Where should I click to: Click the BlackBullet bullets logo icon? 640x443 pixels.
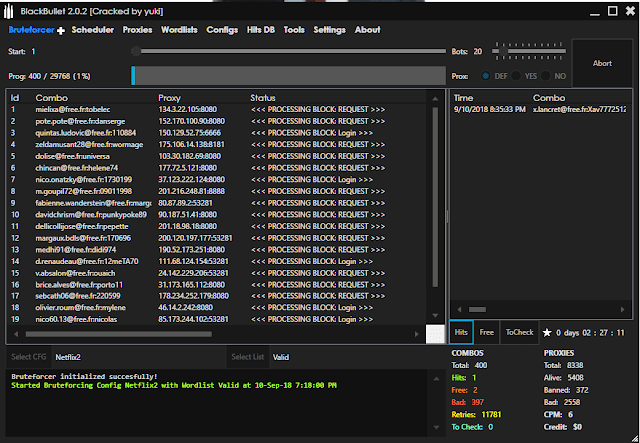(x=9, y=11)
